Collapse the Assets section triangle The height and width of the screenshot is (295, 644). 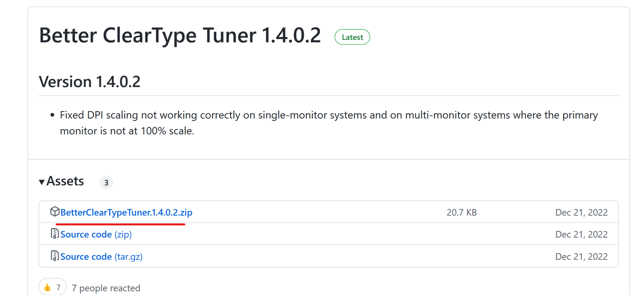42,182
